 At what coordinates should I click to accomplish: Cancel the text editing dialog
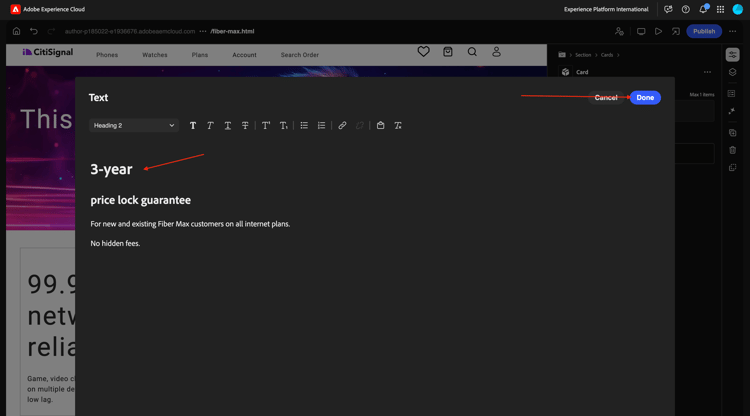(606, 98)
